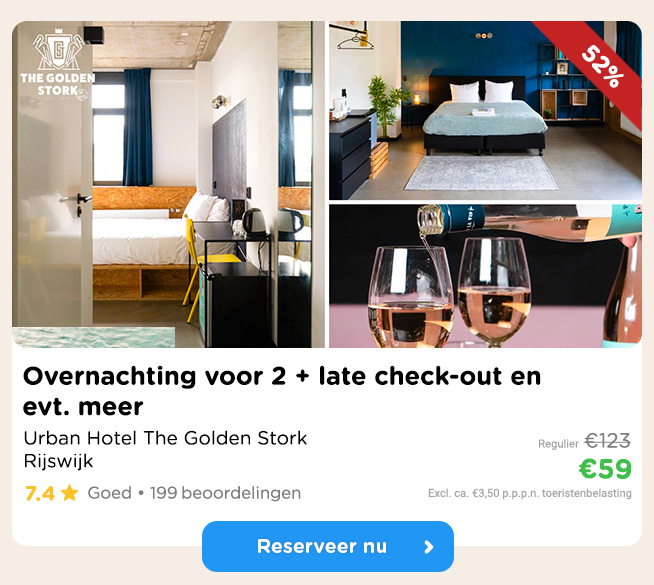Open the blue-wall bedroom photo
The image size is (654, 585).
pos(485,110)
